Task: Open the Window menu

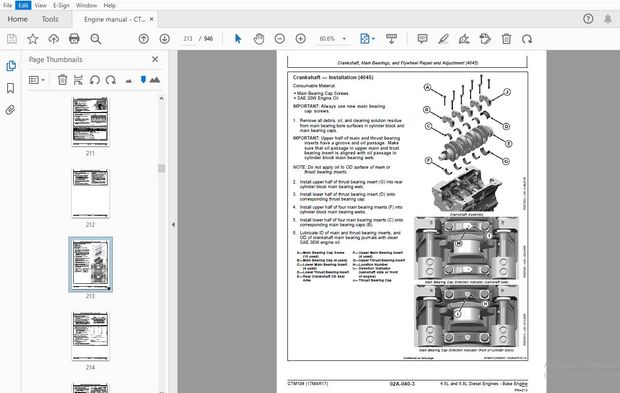Action: [86, 5]
